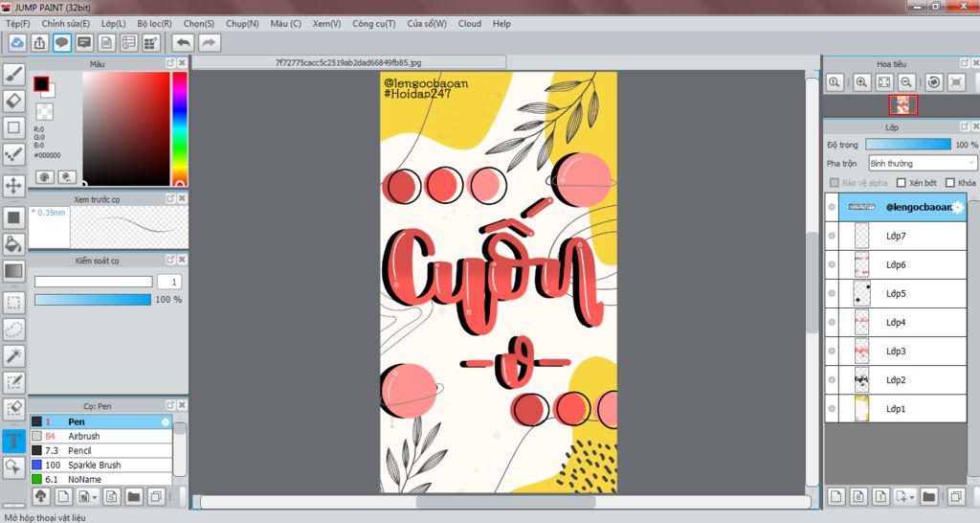The height and width of the screenshot is (523, 980).
Task: Click the export share icon in toolbar
Action: pos(39,43)
